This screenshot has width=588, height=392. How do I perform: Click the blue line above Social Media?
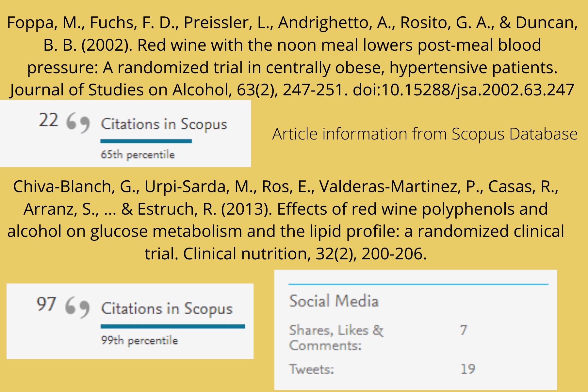coord(418,285)
